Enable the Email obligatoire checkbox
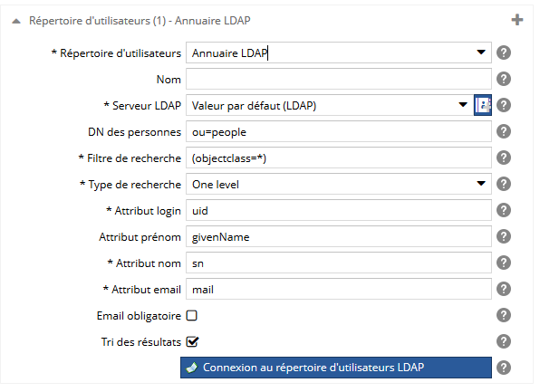This screenshot has height=392, width=540. pos(192,316)
